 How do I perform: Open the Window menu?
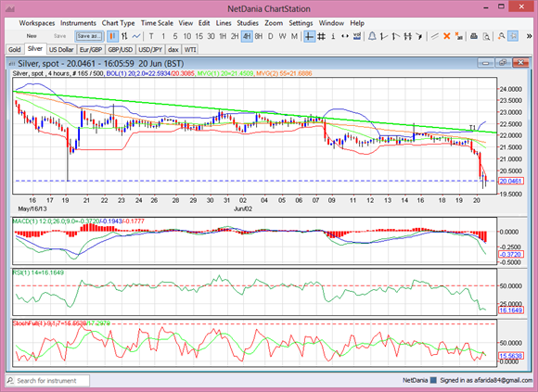[331, 23]
